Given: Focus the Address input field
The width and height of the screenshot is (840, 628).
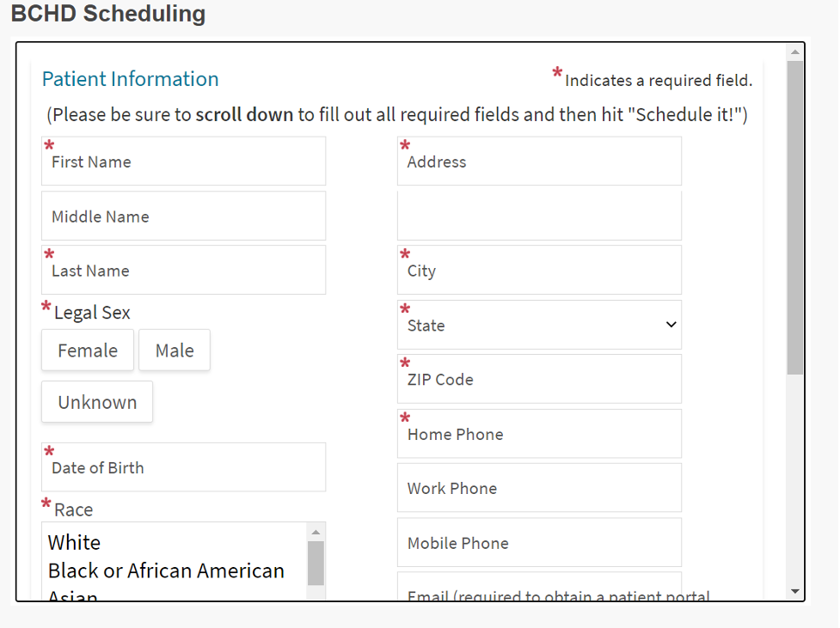Looking at the screenshot, I should (x=539, y=162).
